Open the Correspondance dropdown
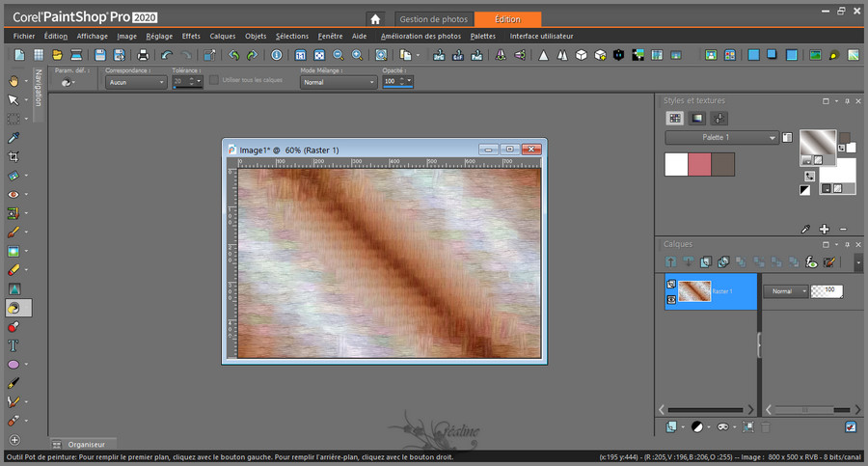 (x=136, y=82)
